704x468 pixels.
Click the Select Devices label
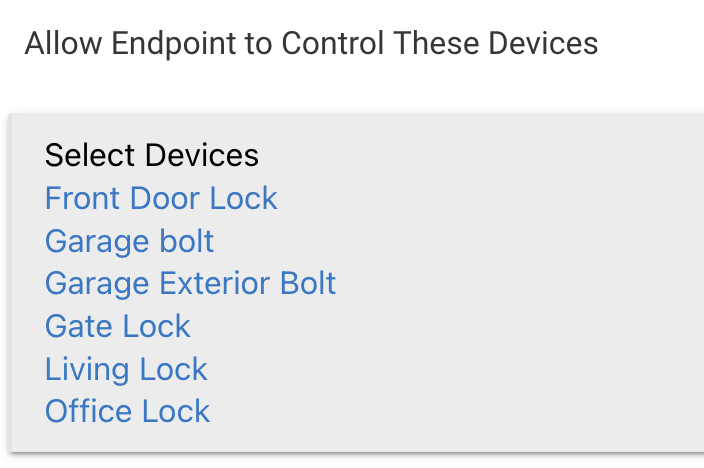coord(151,155)
